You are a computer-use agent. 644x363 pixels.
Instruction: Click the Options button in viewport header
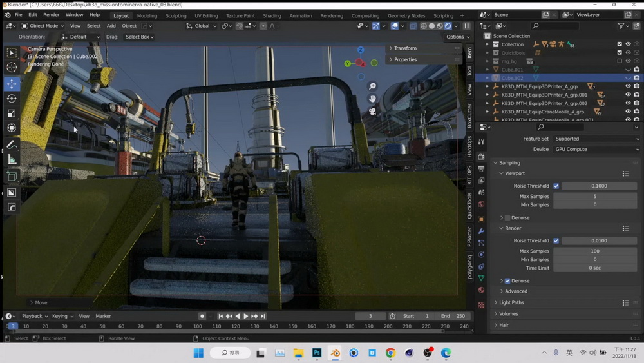click(457, 37)
